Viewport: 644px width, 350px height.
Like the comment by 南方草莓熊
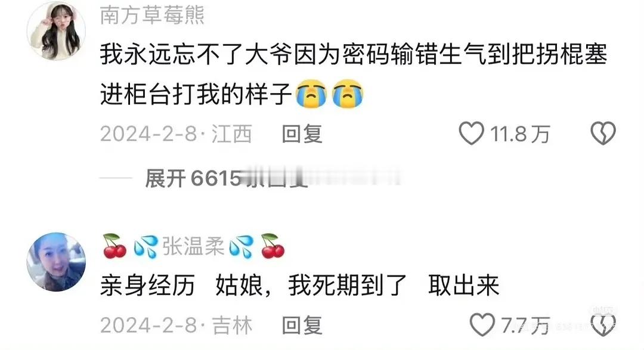[471, 134]
